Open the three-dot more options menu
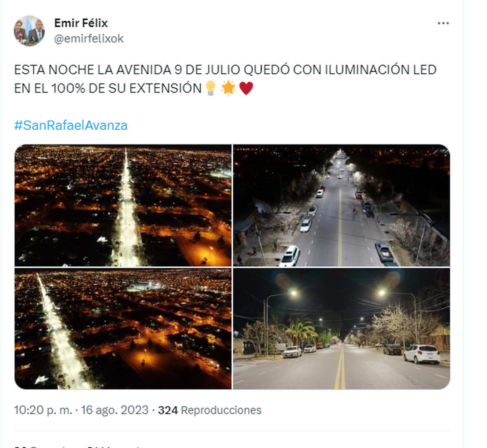Viewport: 487px width, 448px height. tap(443, 23)
